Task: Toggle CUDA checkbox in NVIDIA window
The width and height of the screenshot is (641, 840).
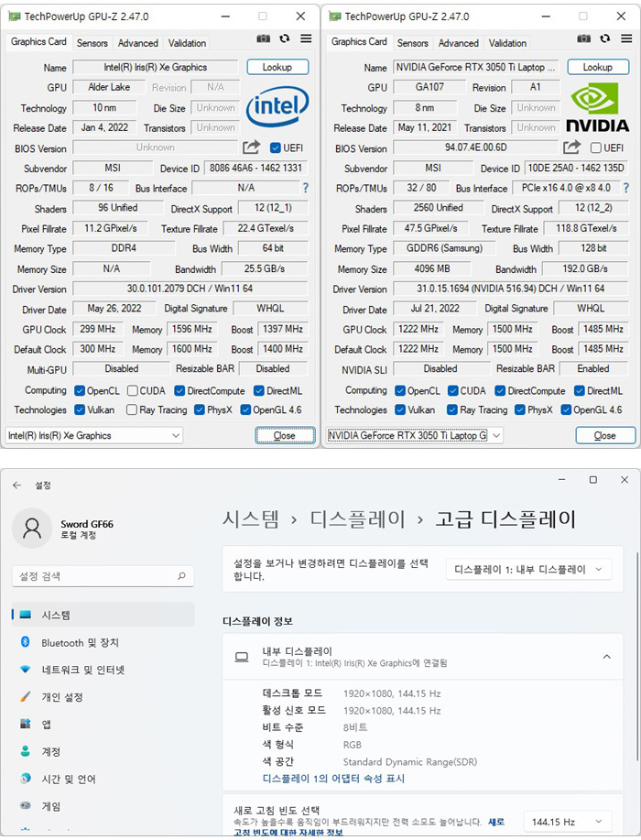Action: pos(452,391)
